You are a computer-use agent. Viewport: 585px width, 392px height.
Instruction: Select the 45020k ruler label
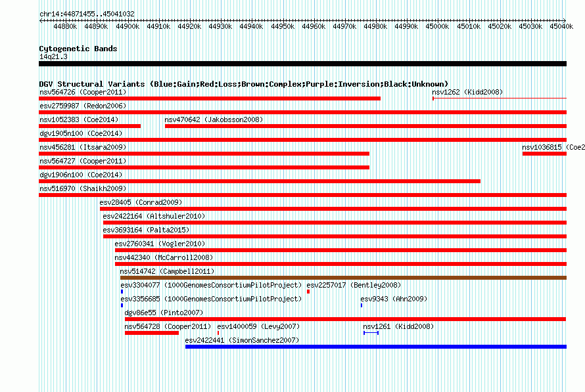click(x=500, y=26)
